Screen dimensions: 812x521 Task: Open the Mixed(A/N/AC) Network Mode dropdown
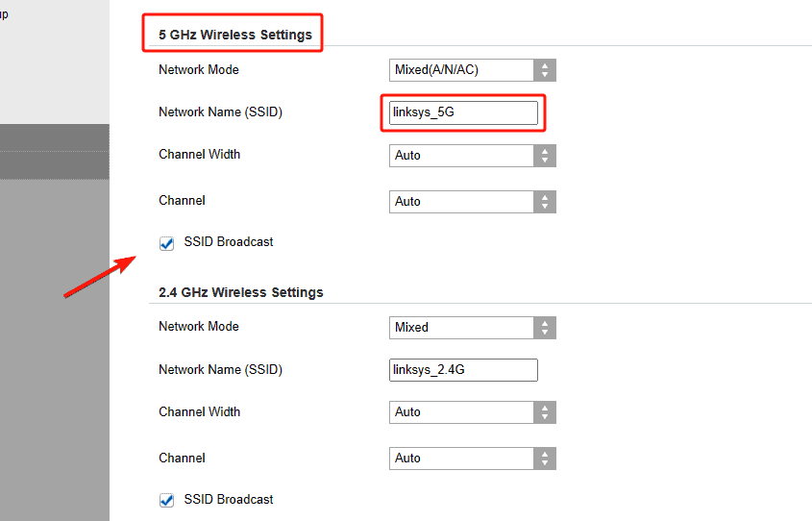tap(472, 70)
